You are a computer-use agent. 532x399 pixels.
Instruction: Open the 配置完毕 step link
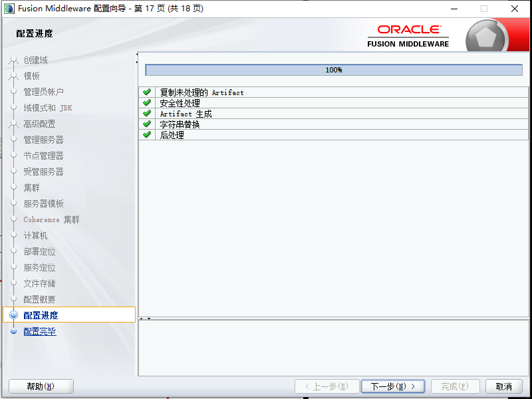40,331
